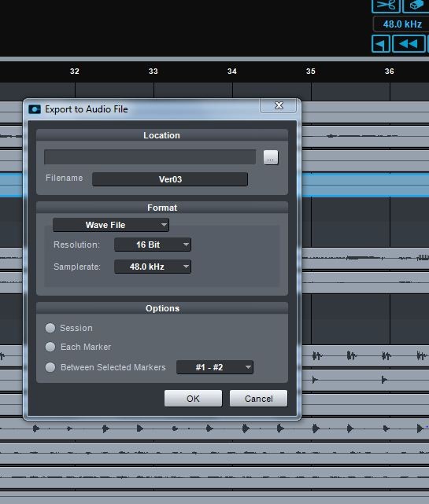Image resolution: width=429 pixels, height=504 pixels.
Task: Click bar 35 on the timeline ruler
Action: [311, 72]
